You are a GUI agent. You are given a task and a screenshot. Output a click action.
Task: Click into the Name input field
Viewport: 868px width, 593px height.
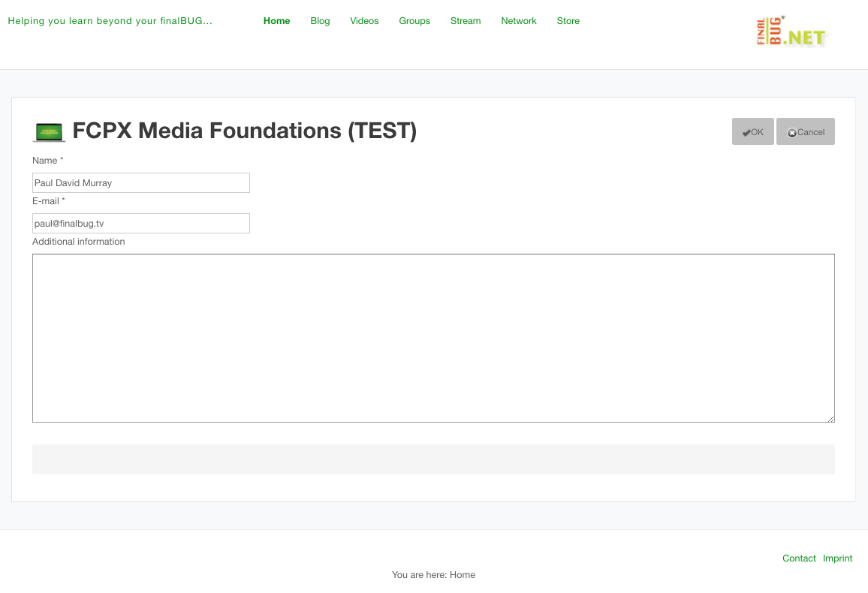pyautogui.click(x=141, y=183)
